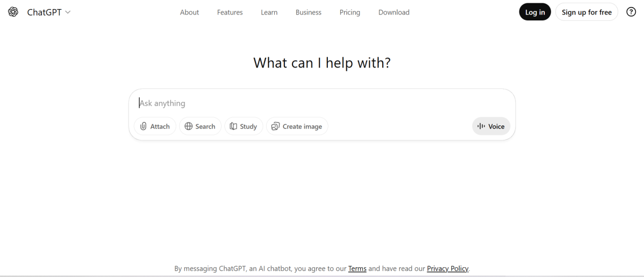
Task: Click the paperclip Attach icon
Action: [x=143, y=126]
